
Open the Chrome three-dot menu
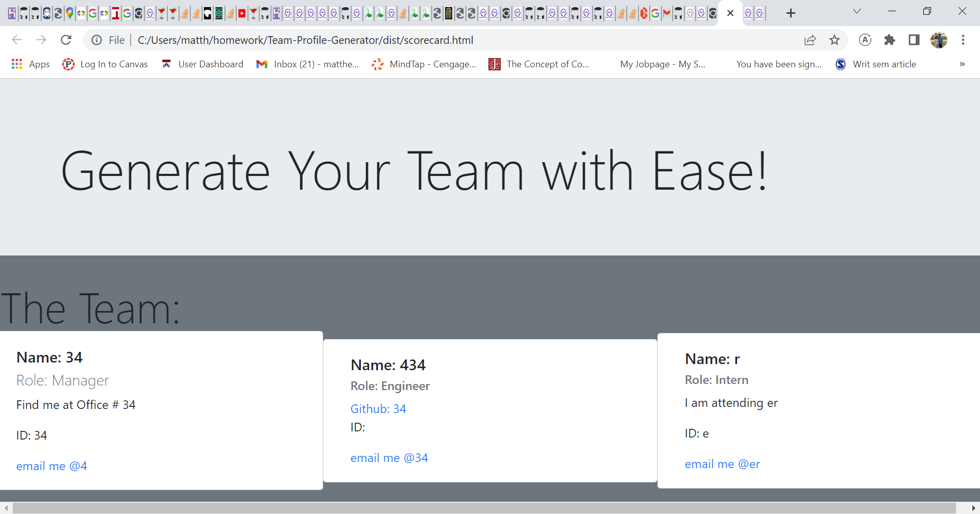click(x=964, y=40)
